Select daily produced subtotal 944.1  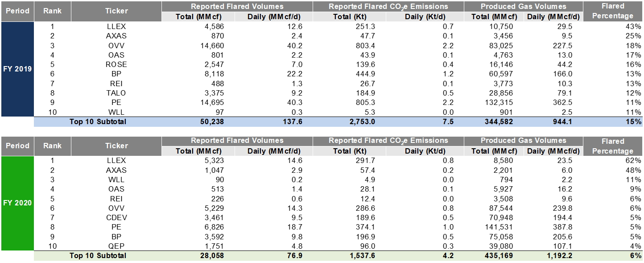coord(563,121)
